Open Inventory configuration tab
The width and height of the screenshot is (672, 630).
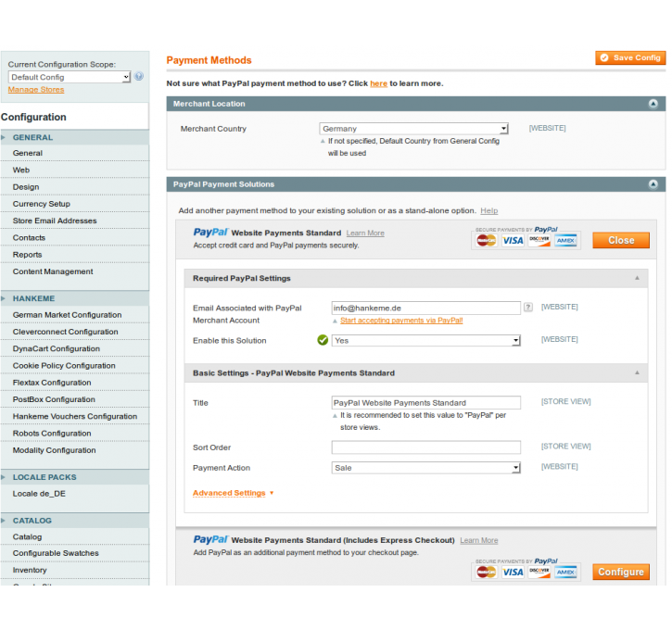click(74, 570)
